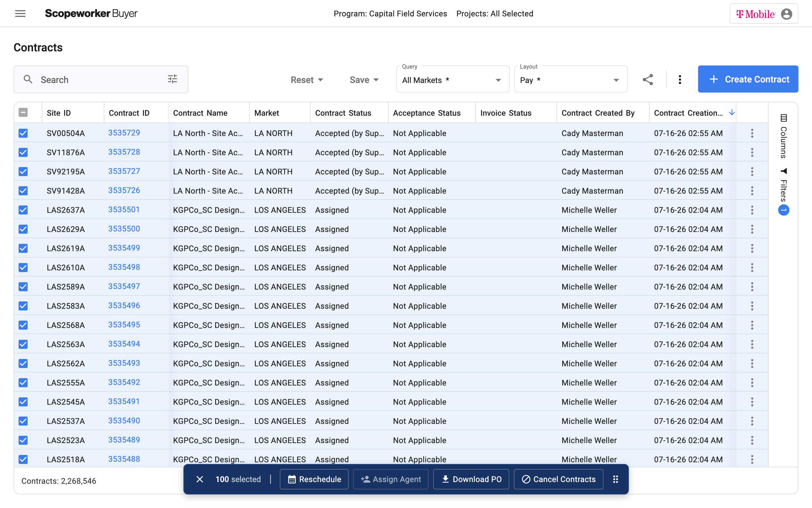
Task: Open row actions for contract 3535728
Action: click(752, 152)
